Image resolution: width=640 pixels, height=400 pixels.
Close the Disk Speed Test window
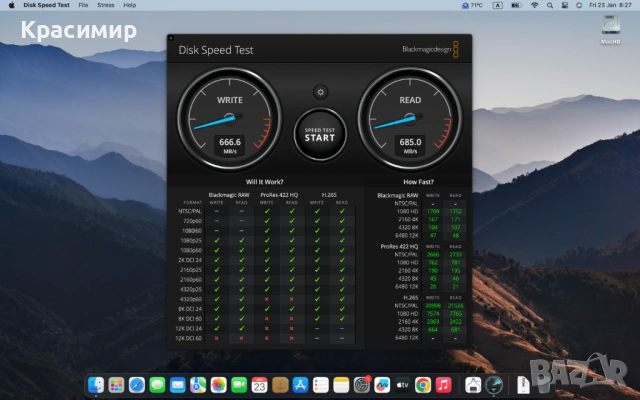171,38
